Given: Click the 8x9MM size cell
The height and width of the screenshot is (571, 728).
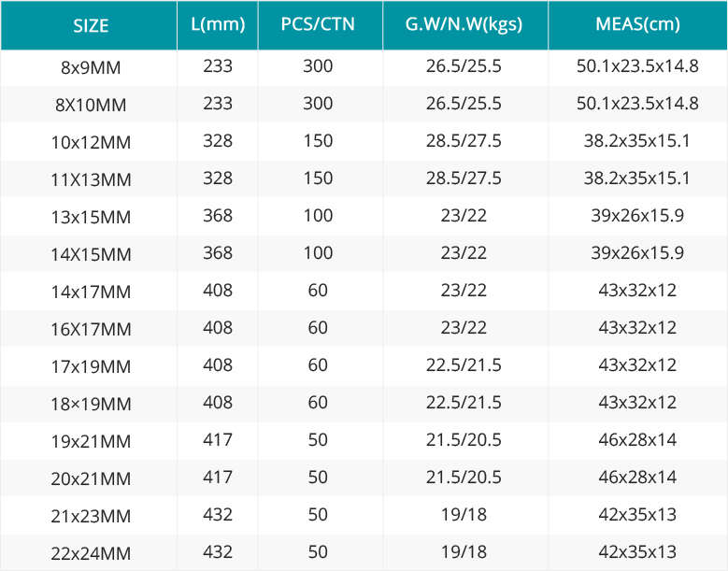Looking at the screenshot, I should point(91,67).
